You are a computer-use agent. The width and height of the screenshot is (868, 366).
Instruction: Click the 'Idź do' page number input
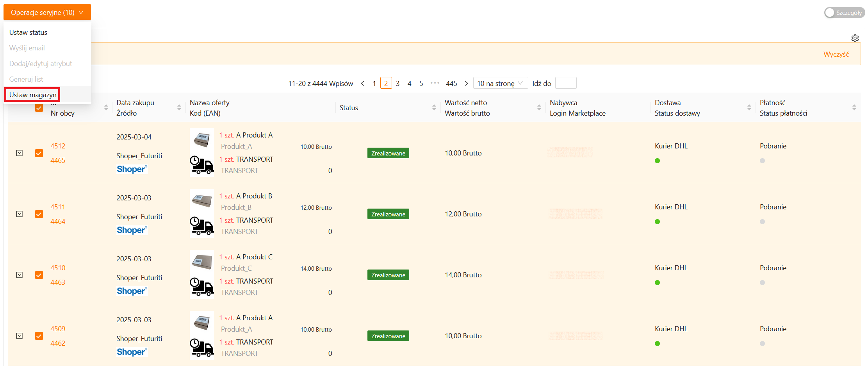(x=565, y=84)
